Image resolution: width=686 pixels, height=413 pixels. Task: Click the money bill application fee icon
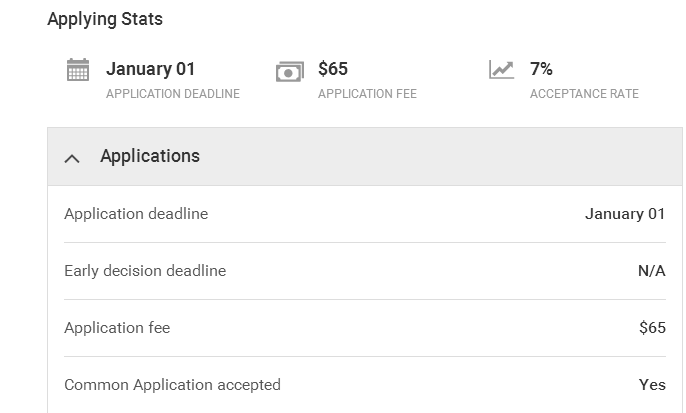[x=289, y=71]
